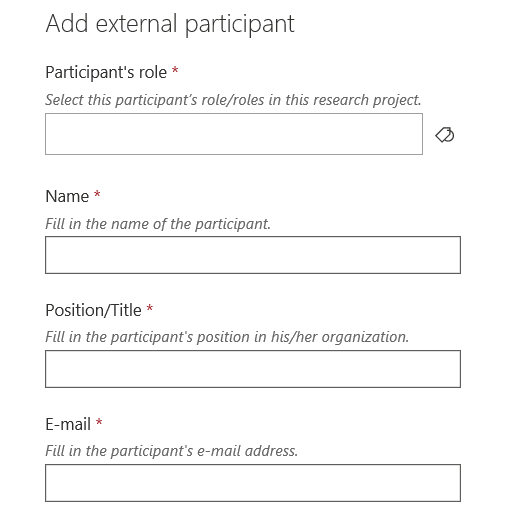Click the Participant's role label
512x516 pixels.
106,72
